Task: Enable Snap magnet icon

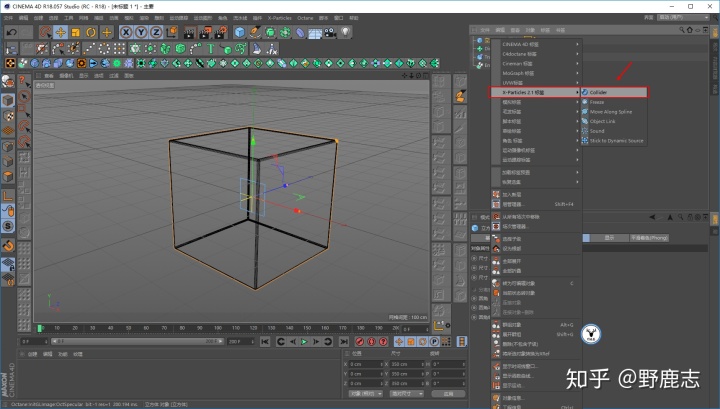Action: (8, 246)
